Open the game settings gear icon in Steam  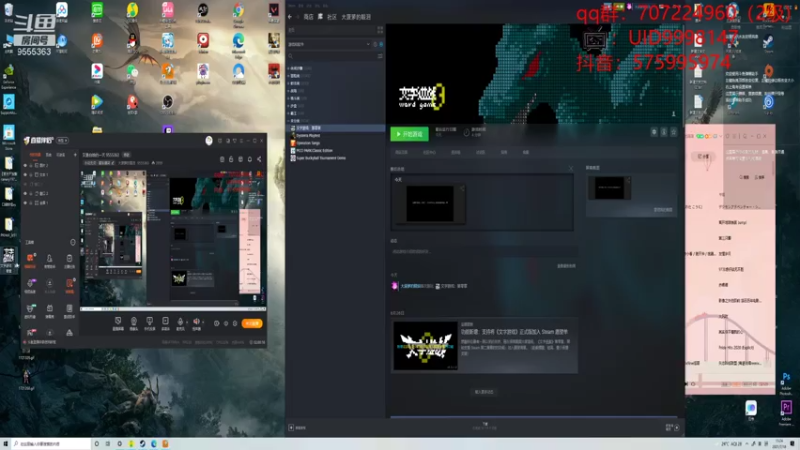(x=654, y=132)
